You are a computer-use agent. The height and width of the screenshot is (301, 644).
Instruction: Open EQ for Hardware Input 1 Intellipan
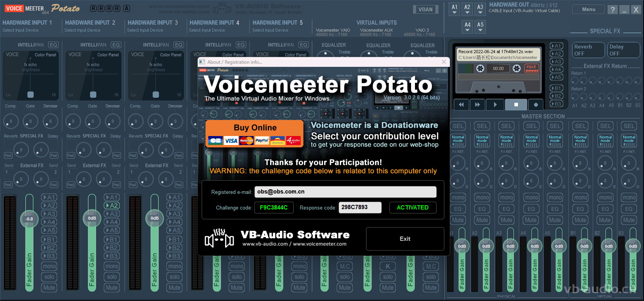53,45
